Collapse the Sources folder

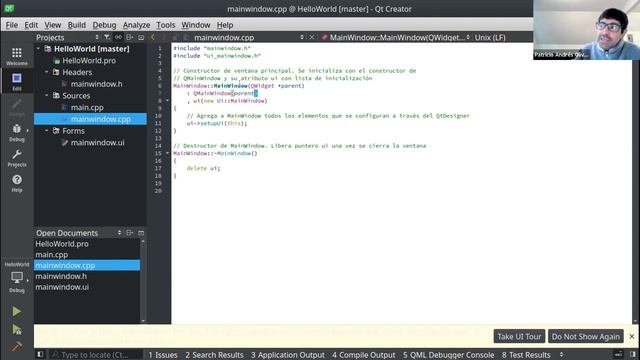[47, 95]
